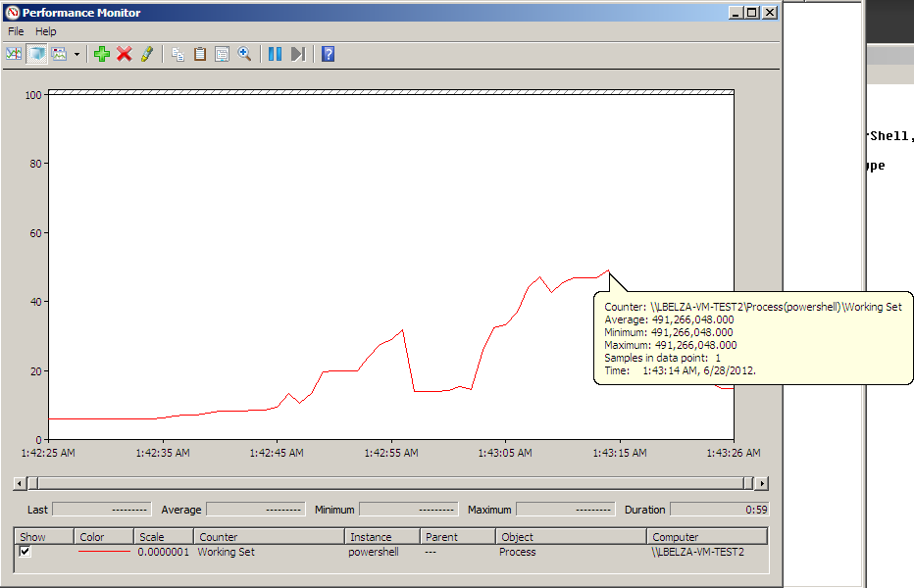Click Highlight pencil icon

[147, 54]
